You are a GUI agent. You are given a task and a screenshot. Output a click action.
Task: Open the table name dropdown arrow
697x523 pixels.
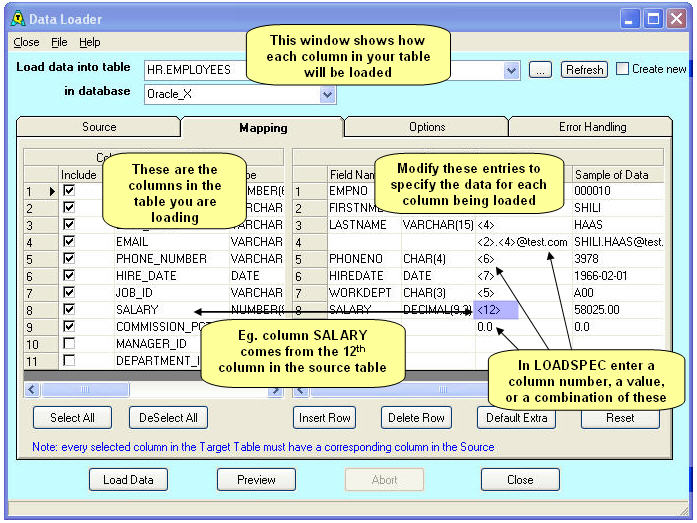(x=512, y=70)
